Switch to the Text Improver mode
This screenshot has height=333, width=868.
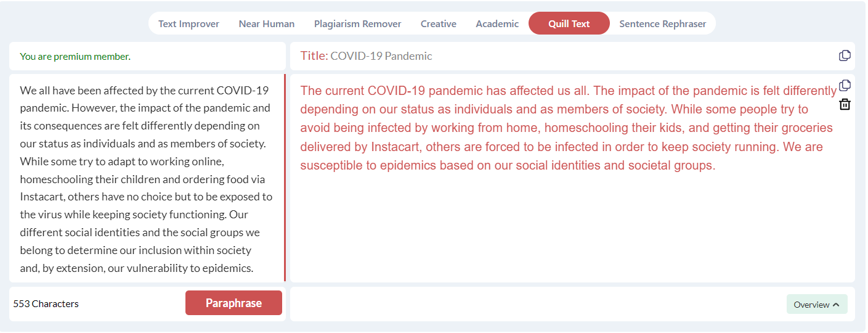(189, 23)
